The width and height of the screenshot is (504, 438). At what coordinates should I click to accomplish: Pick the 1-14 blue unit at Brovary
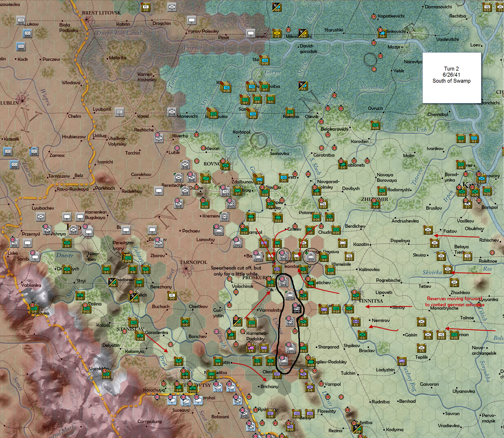(x=481, y=178)
